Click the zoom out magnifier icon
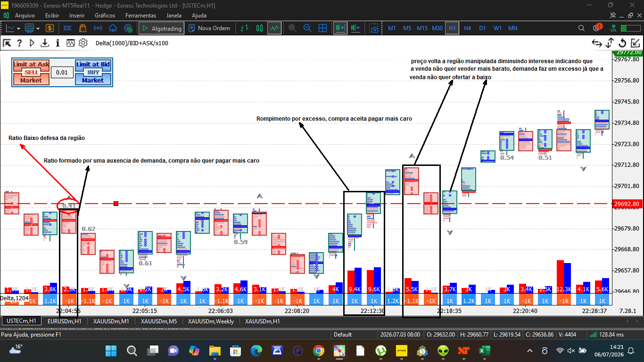 307,28
